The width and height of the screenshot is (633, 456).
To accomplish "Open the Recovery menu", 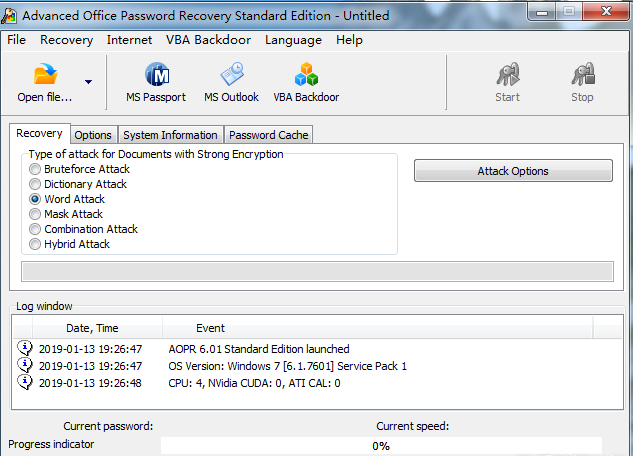I will pyautogui.click(x=66, y=40).
